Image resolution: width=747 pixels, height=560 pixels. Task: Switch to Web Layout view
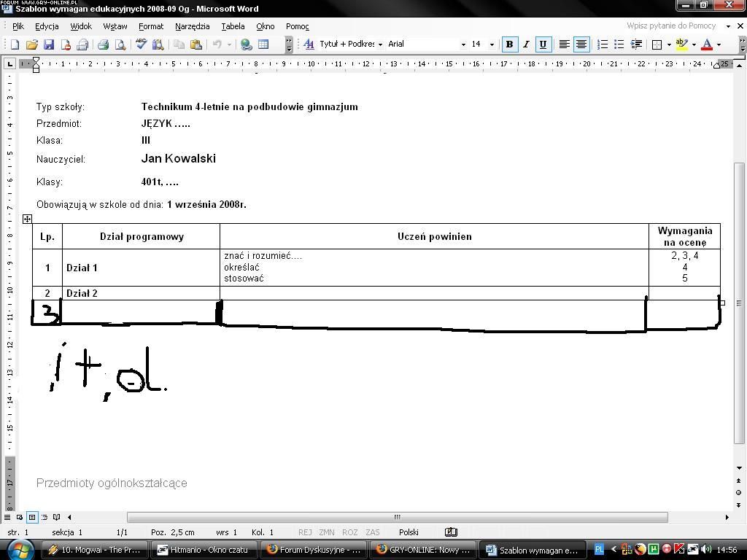(20, 517)
